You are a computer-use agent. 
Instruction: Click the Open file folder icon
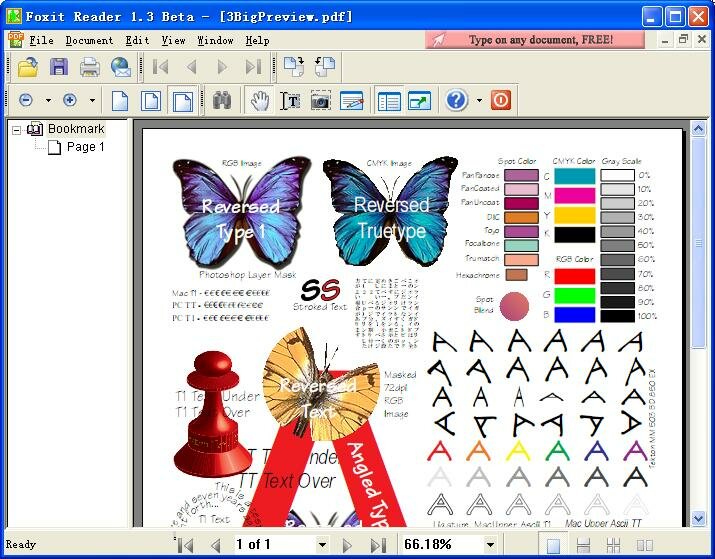27,67
